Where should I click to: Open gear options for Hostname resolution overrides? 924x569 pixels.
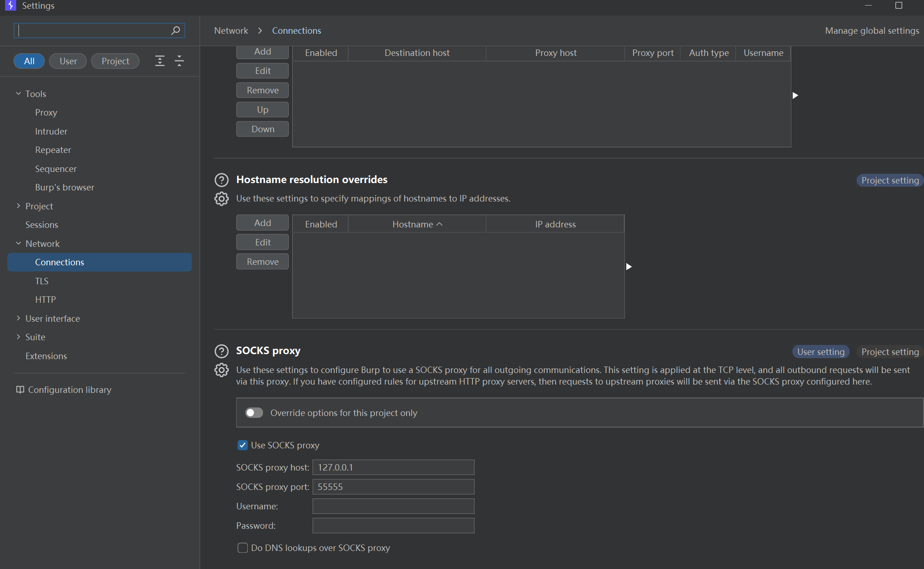coord(221,199)
